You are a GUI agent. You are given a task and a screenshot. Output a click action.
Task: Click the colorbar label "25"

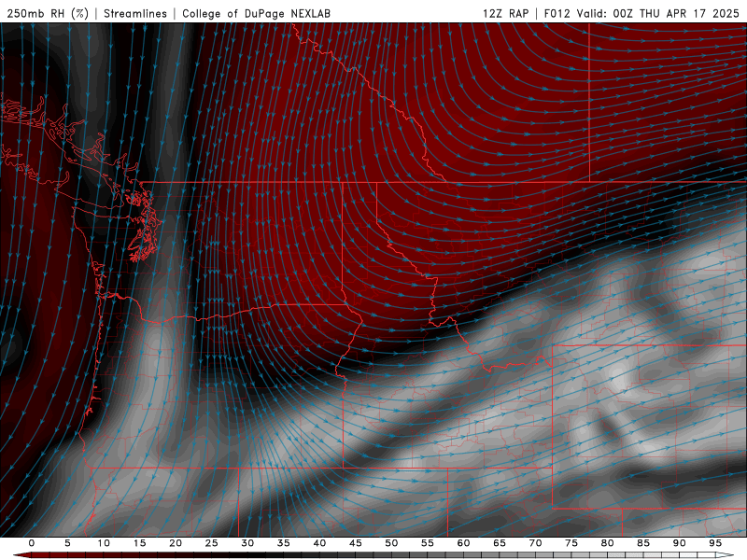click(212, 543)
